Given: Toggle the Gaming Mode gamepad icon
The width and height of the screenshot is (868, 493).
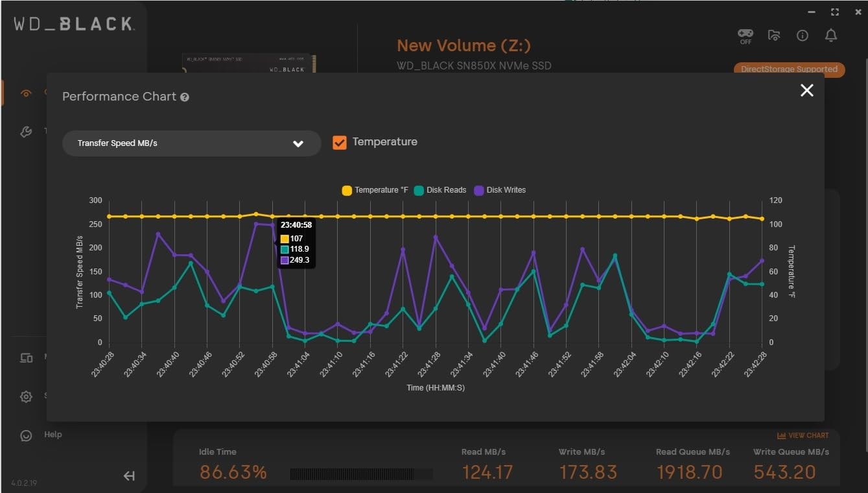Looking at the screenshot, I should [745, 36].
